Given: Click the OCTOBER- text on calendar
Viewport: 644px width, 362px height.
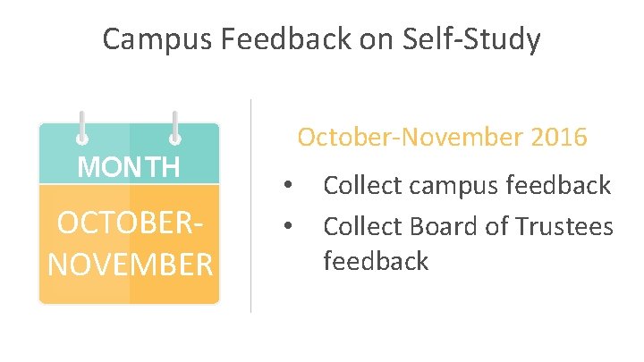Looking at the screenshot, I should click(x=130, y=223).
